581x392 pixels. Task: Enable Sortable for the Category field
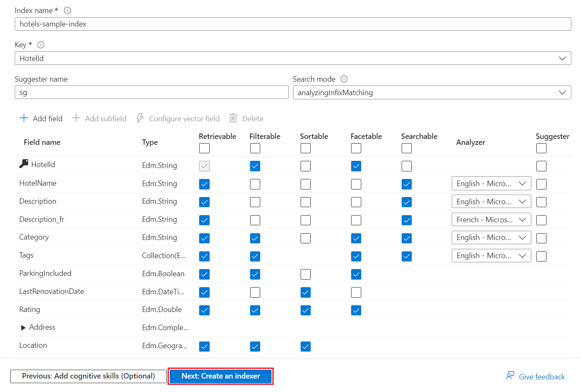pos(306,238)
